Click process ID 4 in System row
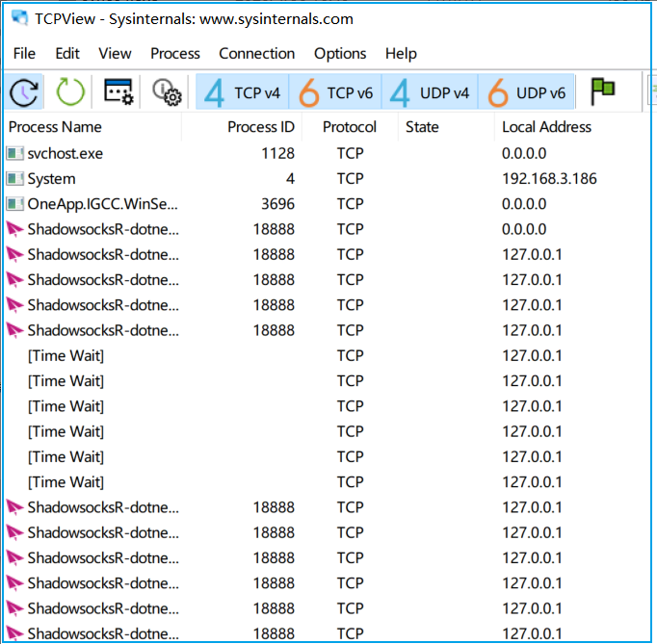The height and width of the screenshot is (644, 657). [290, 179]
